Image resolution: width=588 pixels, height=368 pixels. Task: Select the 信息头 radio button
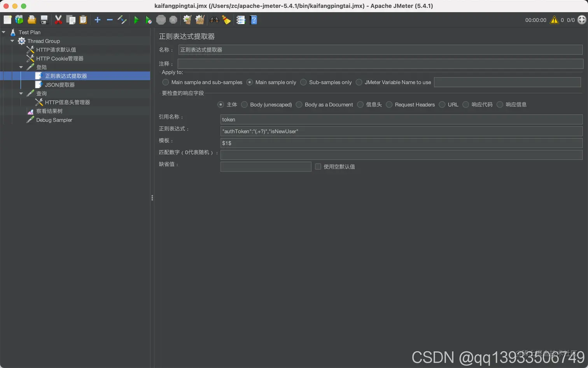click(360, 104)
